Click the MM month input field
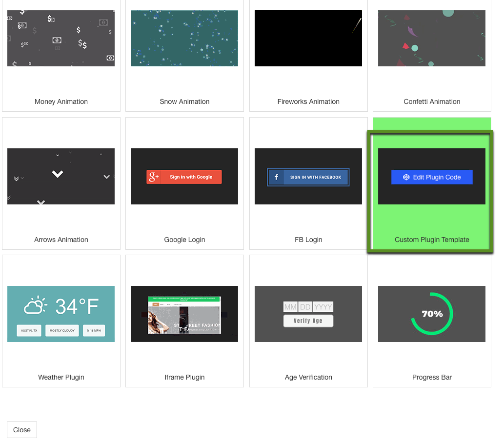Image resolution: width=504 pixels, height=443 pixels. pyautogui.click(x=290, y=307)
